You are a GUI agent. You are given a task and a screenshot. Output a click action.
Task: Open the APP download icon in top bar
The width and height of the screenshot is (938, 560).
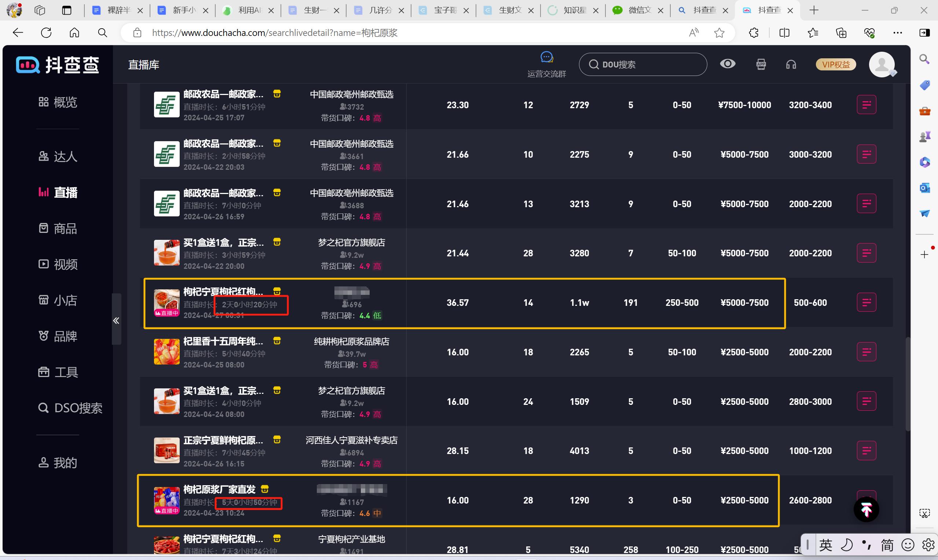pyautogui.click(x=761, y=65)
